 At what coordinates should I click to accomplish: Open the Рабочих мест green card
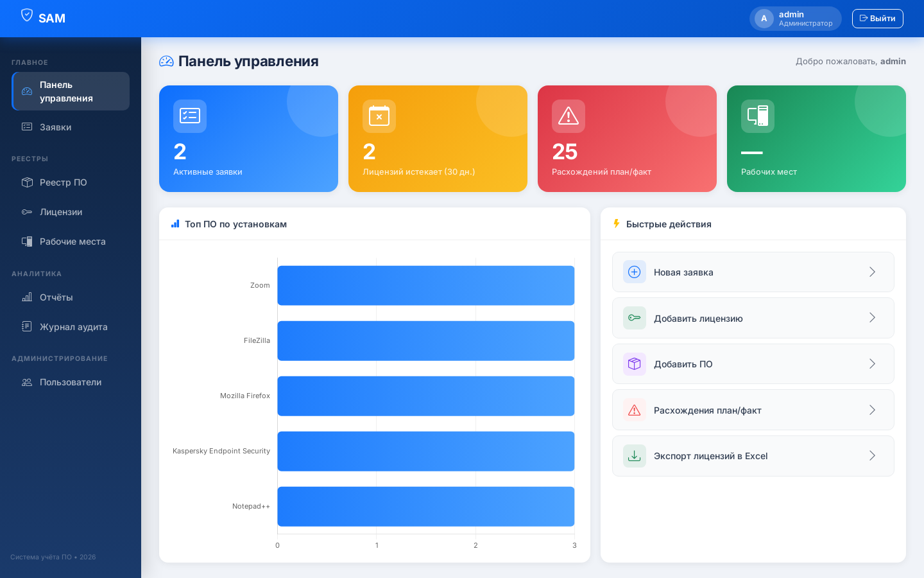click(816, 139)
